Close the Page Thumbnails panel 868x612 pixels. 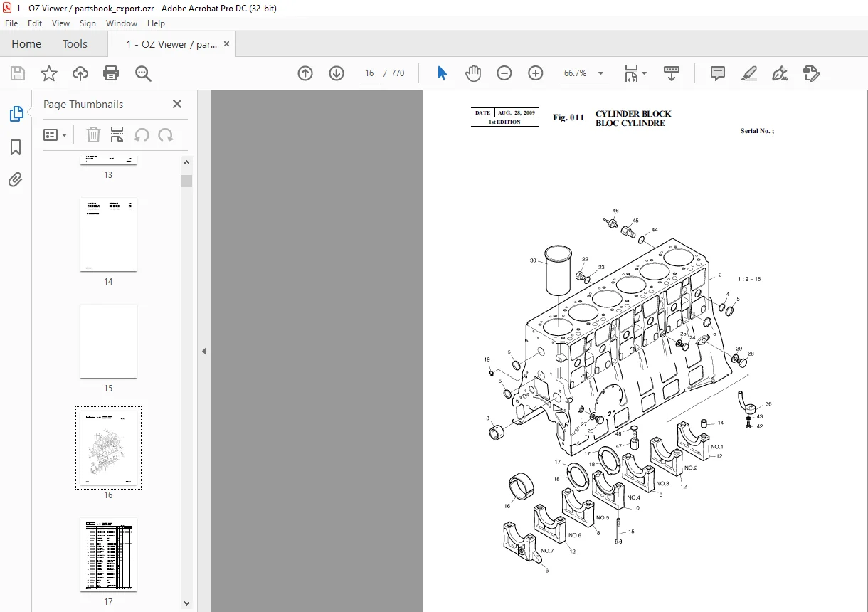(177, 104)
